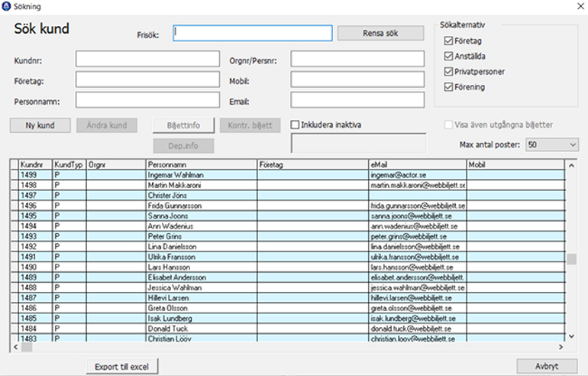
Task: Close the Sökning window
Action: click(x=580, y=6)
